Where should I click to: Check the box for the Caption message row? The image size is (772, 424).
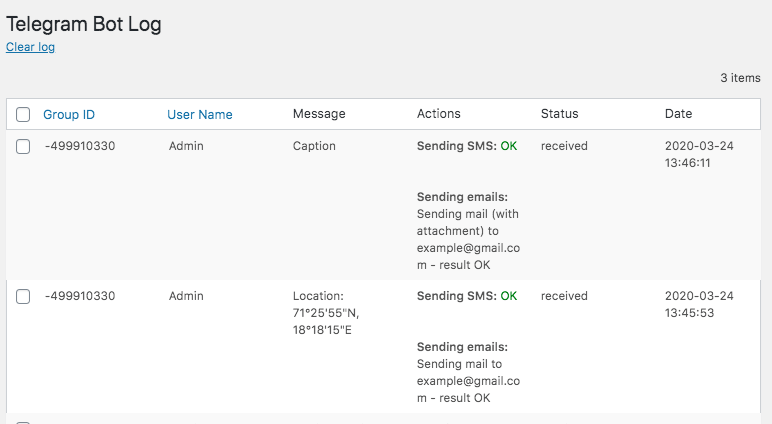click(x=23, y=147)
